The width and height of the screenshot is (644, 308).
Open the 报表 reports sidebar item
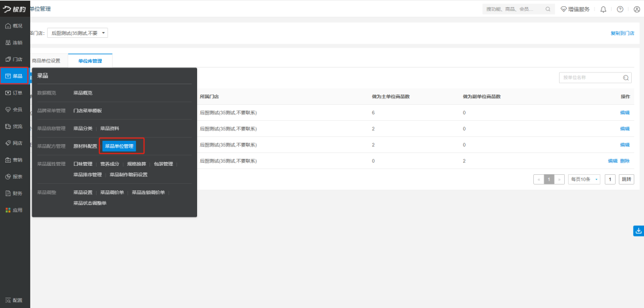tap(14, 177)
